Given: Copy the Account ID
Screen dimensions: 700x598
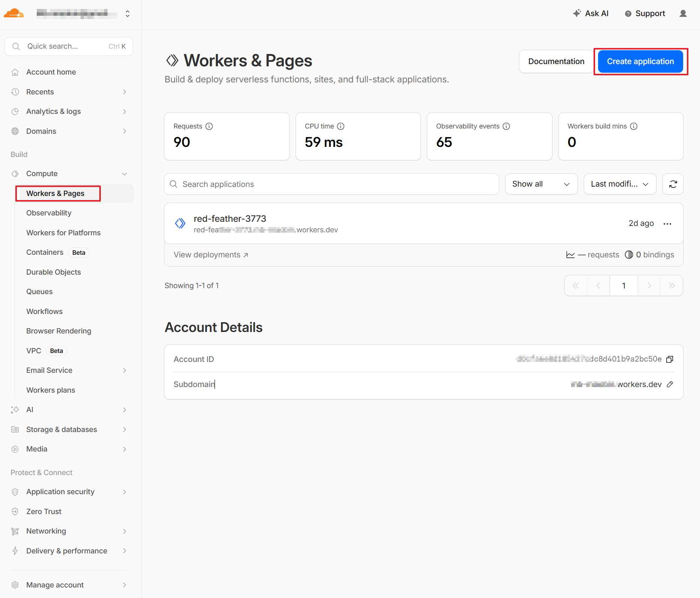Looking at the screenshot, I should [x=670, y=359].
